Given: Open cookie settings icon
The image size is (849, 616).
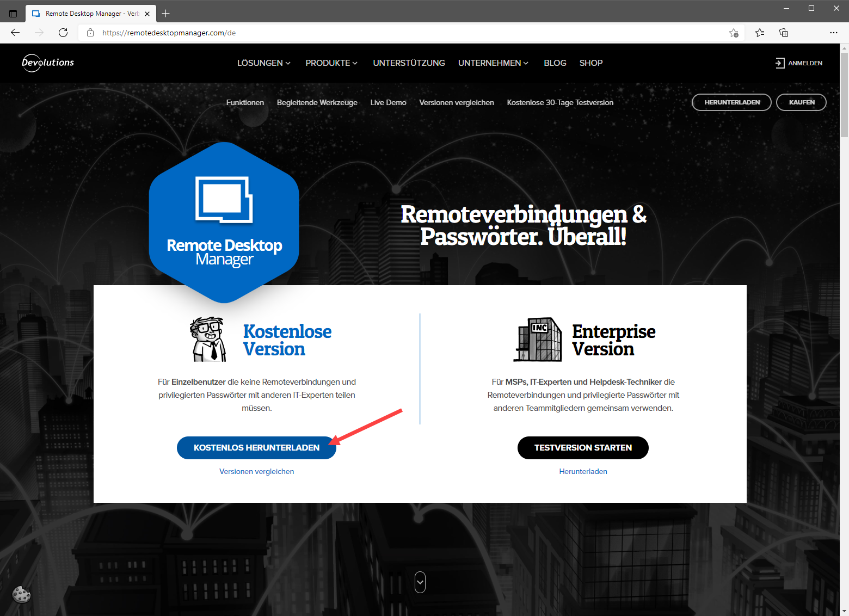Looking at the screenshot, I should (21, 594).
